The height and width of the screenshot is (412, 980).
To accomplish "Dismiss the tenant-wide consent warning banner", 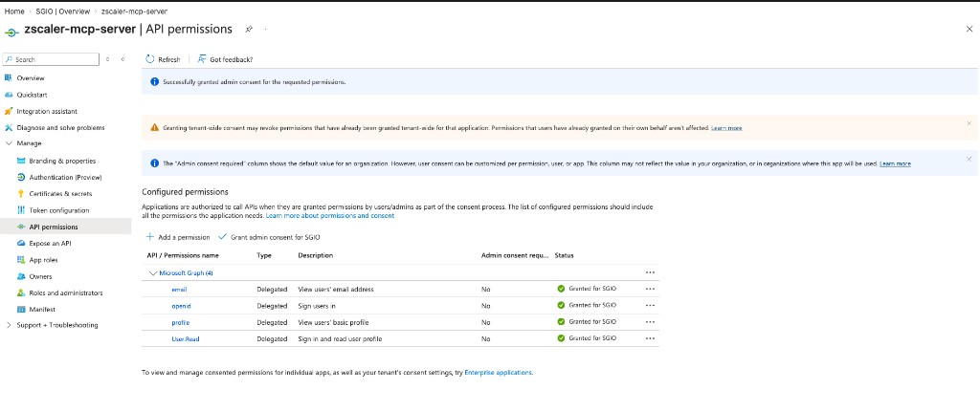I will click(x=969, y=123).
